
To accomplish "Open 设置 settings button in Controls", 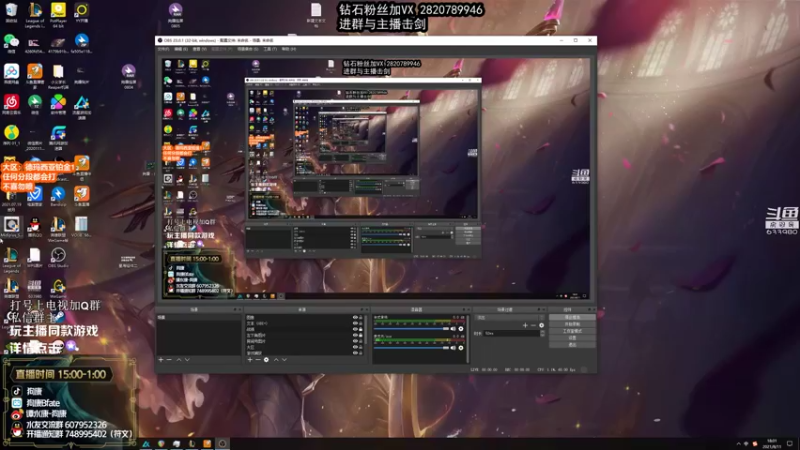I will click(x=572, y=338).
